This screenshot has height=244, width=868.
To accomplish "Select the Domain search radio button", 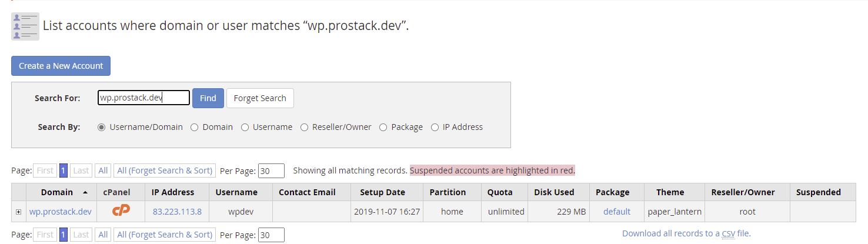I will (x=194, y=127).
